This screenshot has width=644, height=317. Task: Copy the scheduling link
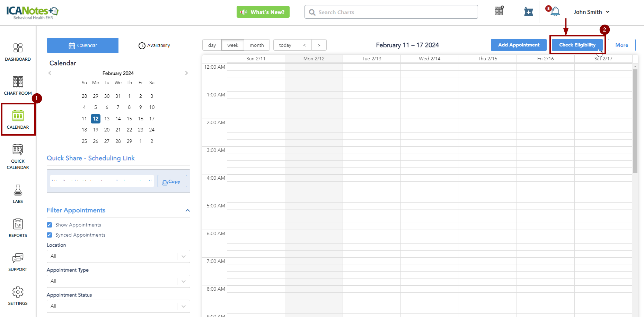point(172,181)
